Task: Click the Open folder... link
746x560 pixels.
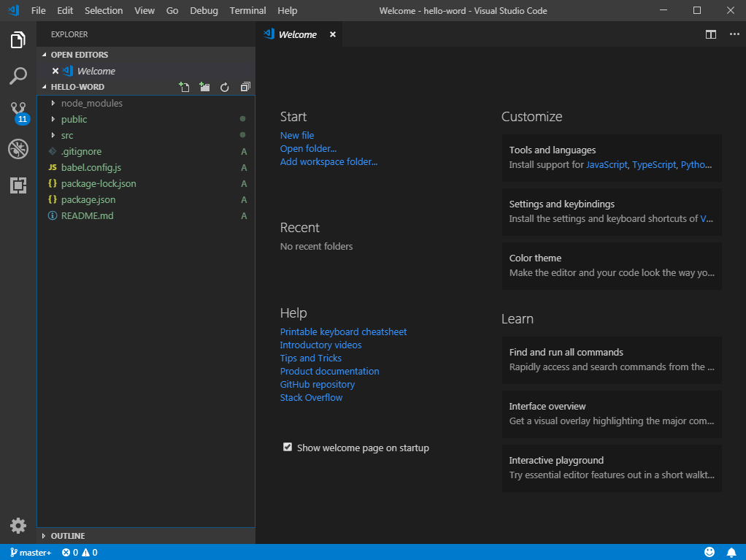Action: (x=308, y=148)
